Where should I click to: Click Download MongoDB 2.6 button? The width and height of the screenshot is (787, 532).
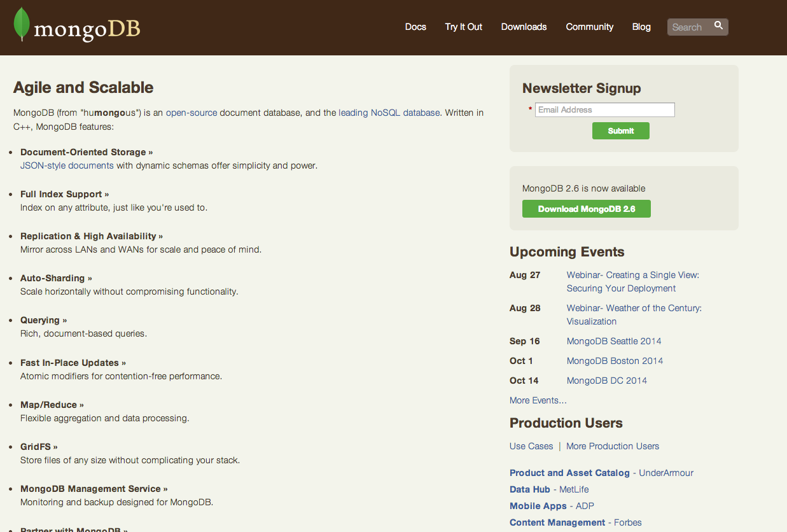(586, 209)
